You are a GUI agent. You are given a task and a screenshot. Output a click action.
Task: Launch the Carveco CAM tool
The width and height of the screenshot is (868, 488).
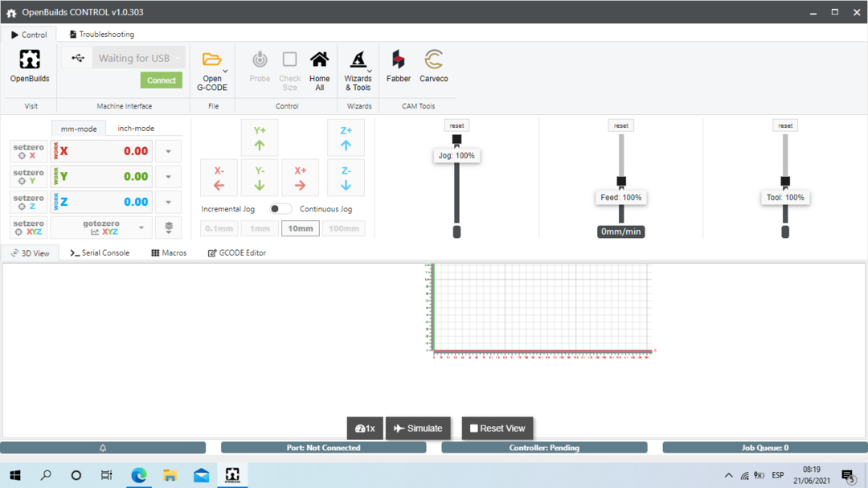pyautogui.click(x=433, y=61)
